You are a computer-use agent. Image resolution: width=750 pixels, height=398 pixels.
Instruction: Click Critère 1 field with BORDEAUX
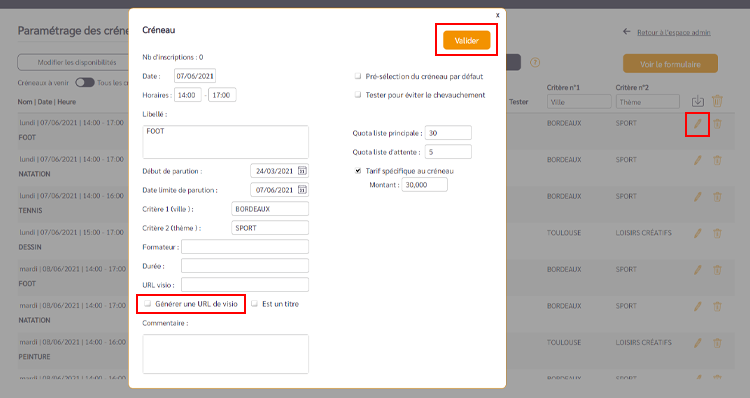(x=270, y=209)
